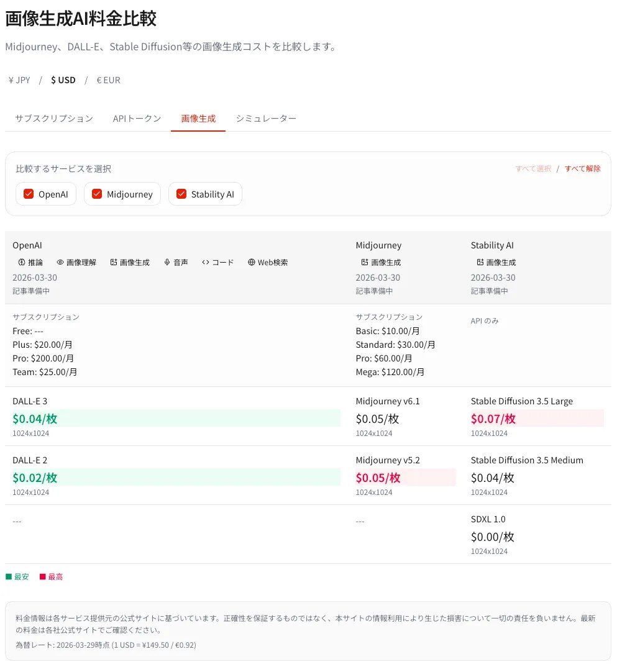Click the Stability AI column header name
The height and width of the screenshot is (672, 630).
click(x=492, y=245)
